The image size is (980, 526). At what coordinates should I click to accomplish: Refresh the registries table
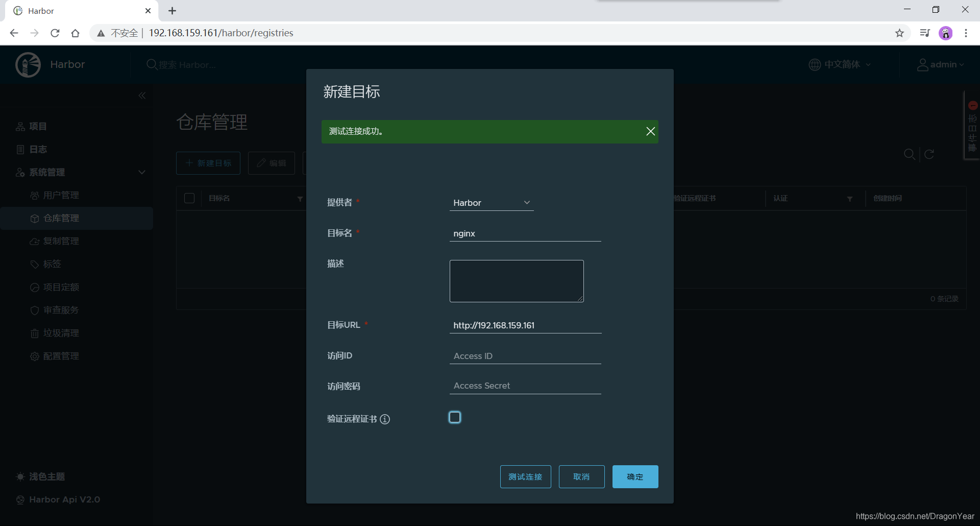point(929,154)
